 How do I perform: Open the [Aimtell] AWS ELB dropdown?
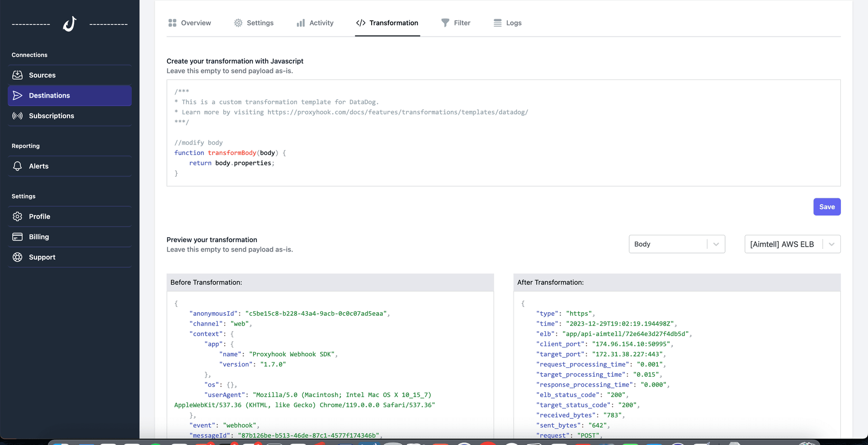coord(793,244)
